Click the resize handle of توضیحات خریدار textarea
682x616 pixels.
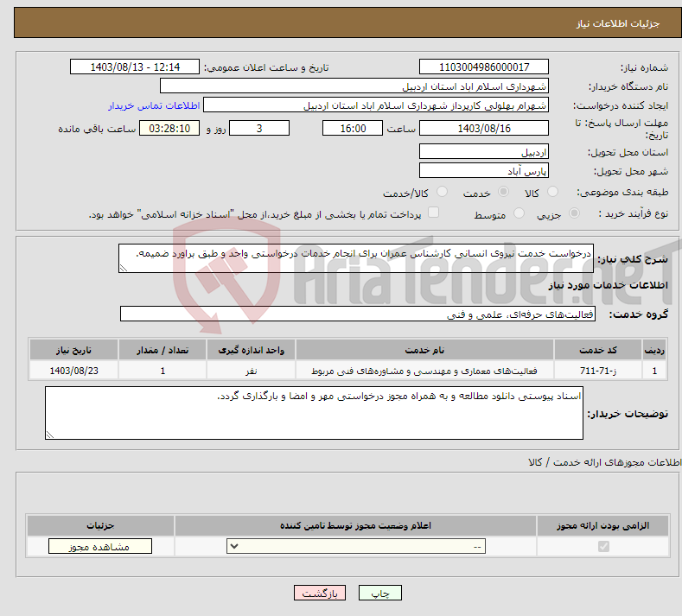coord(50,435)
